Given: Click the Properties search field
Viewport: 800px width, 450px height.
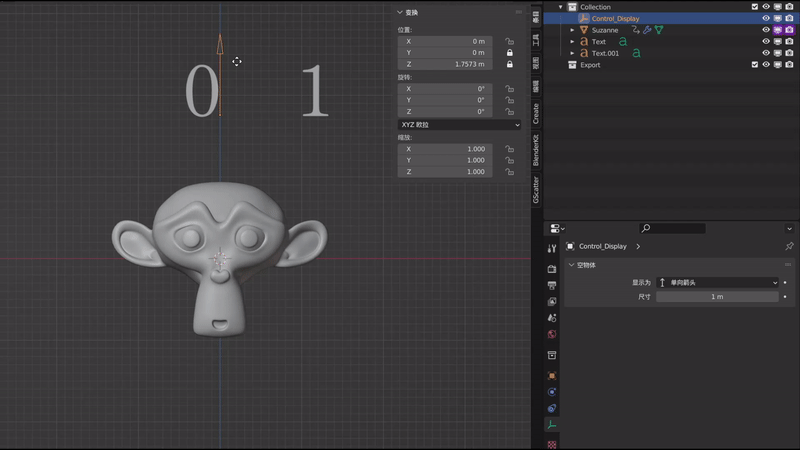Looking at the screenshot, I should (x=672, y=228).
